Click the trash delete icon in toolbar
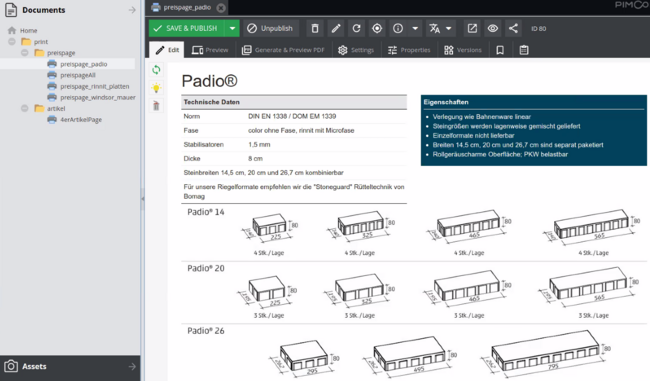Screen dimensions: 650x381 coord(315,29)
